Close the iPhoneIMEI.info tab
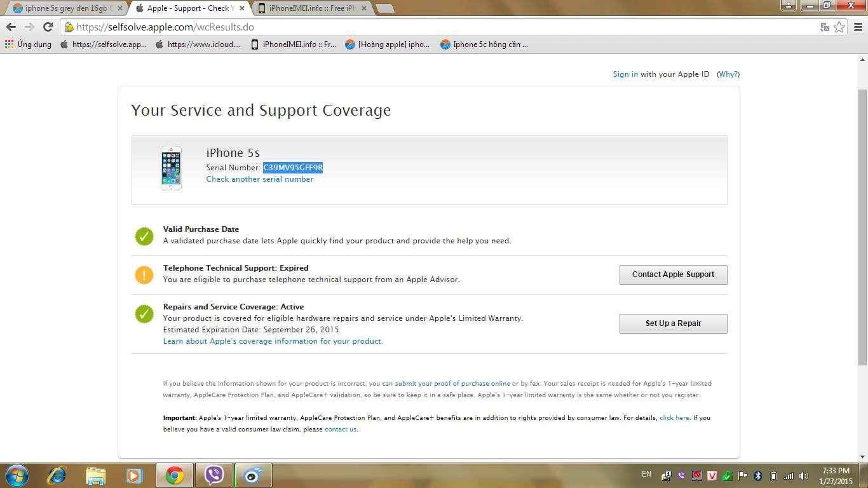Viewport: 868px width, 488px height. 363,8
